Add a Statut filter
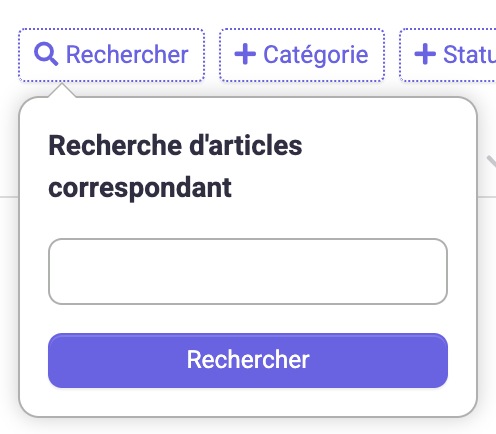 click(448, 55)
